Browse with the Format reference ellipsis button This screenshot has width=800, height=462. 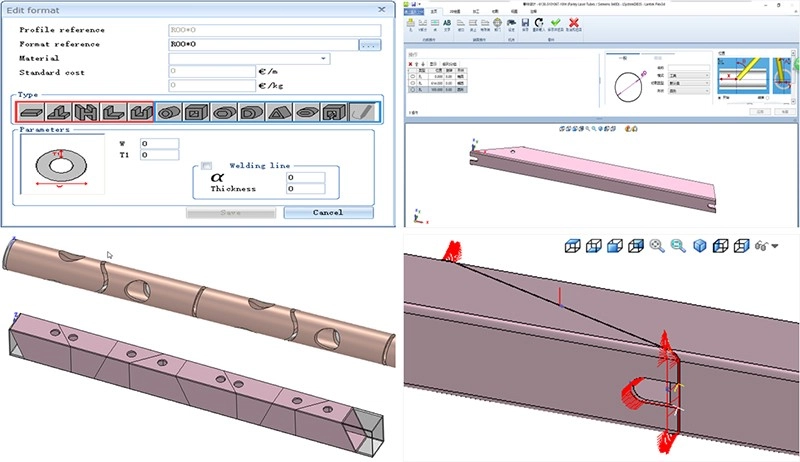click(369, 44)
